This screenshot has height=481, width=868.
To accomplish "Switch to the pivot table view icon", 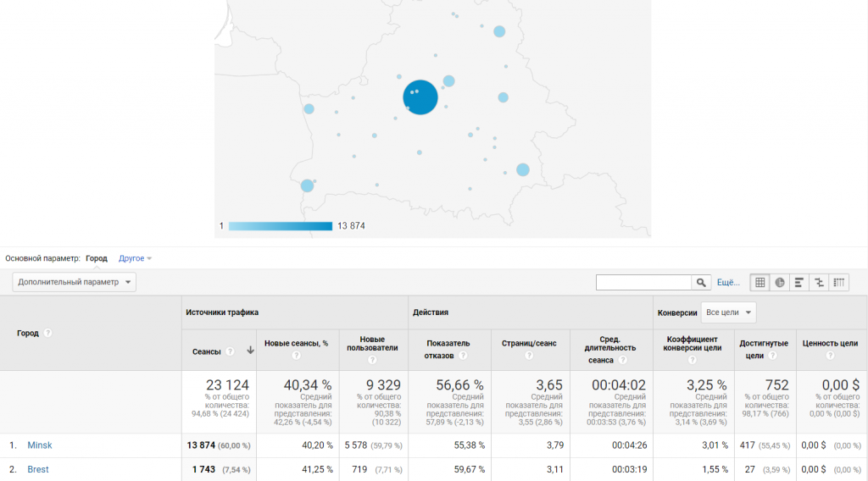I will (839, 282).
